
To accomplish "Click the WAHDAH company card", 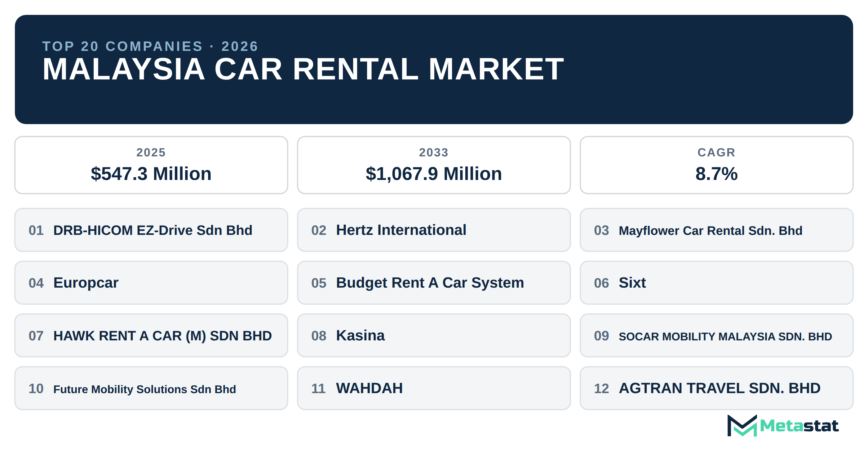I will pos(434,388).
